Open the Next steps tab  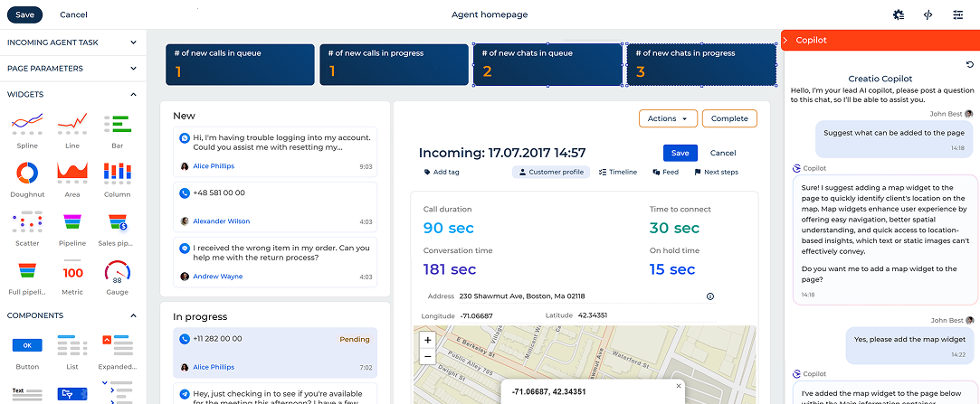(x=716, y=172)
